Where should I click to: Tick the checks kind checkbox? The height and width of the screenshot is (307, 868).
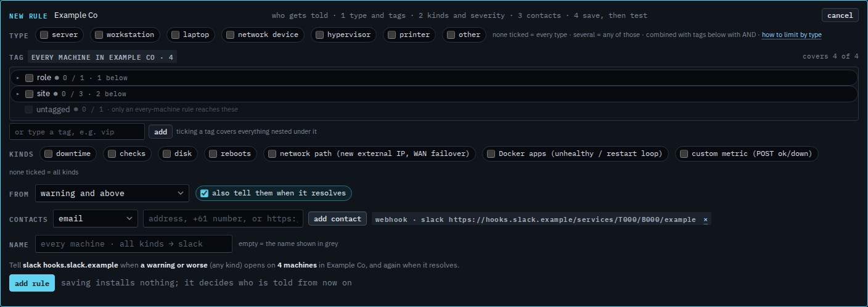(112, 154)
